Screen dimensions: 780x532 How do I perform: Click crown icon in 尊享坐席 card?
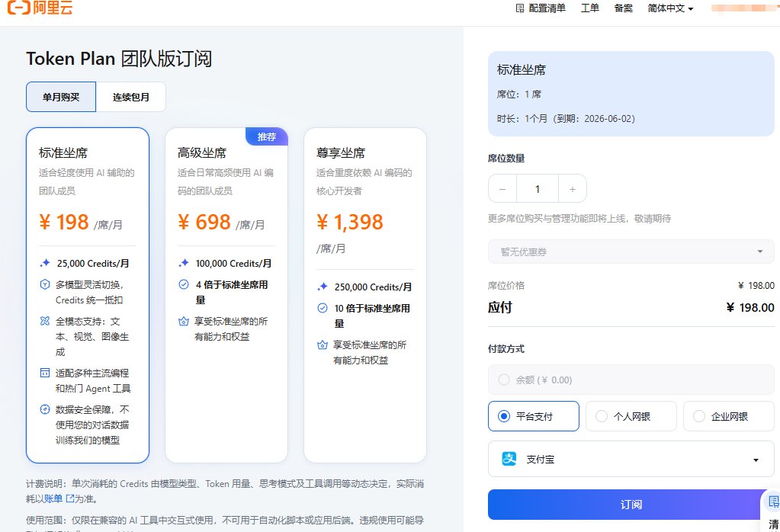(x=323, y=345)
